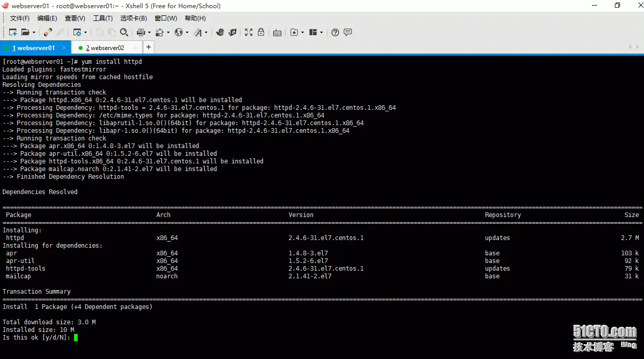Click the 'Dependencies Resolved' line
The height and width of the screenshot is (359, 644).
pyautogui.click(x=40, y=192)
